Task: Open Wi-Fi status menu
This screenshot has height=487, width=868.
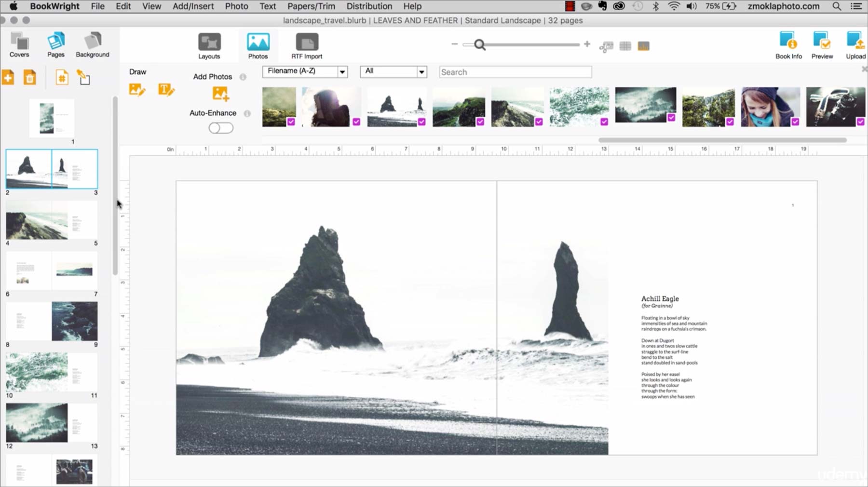Action: pos(674,6)
